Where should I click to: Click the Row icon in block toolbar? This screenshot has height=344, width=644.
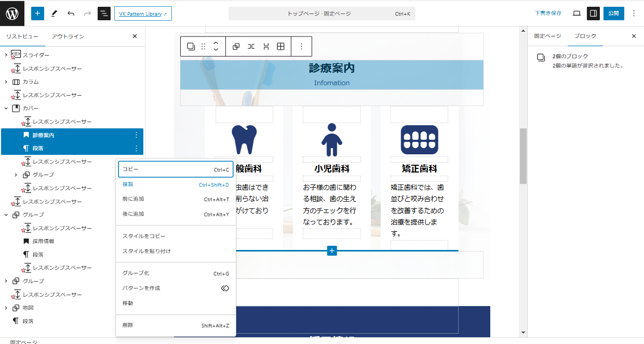click(251, 47)
